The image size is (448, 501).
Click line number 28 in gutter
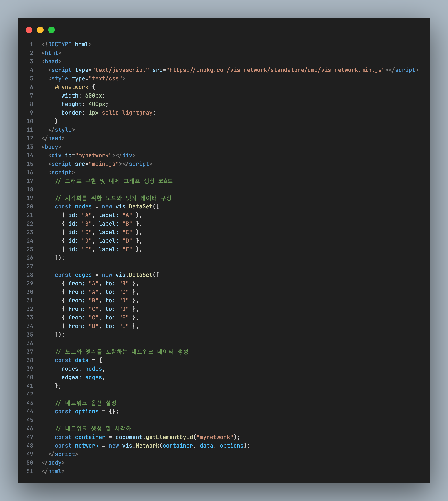pyautogui.click(x=30, y=275)
